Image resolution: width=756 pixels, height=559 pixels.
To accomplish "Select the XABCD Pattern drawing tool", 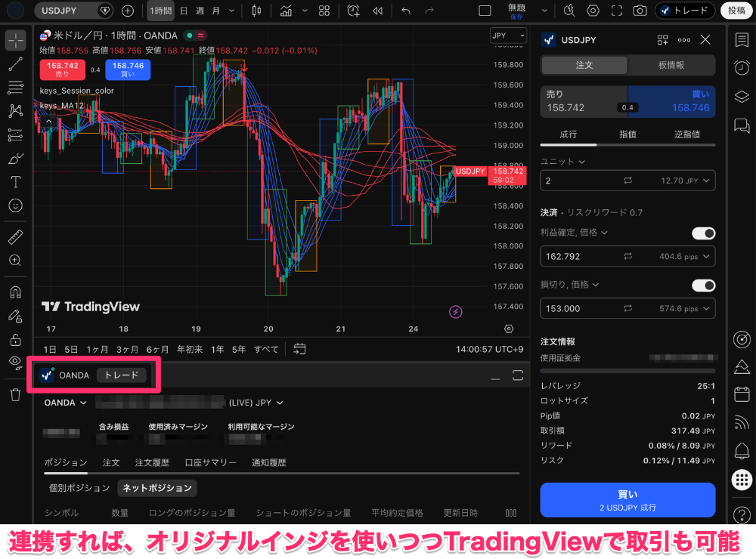I will (x=16, y=111).
